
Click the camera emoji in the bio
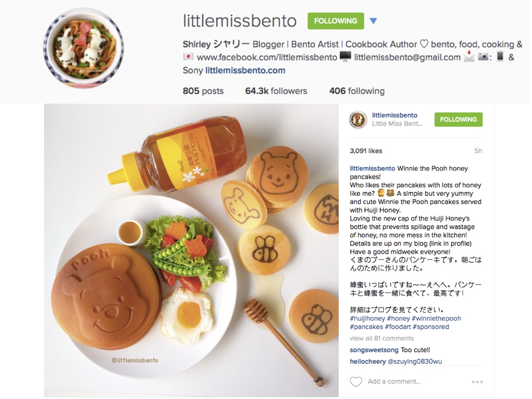tap(483, 57)
